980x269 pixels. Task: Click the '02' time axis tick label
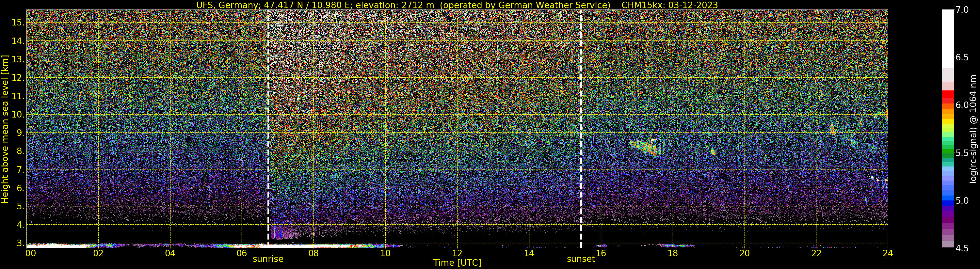(98, 253)
